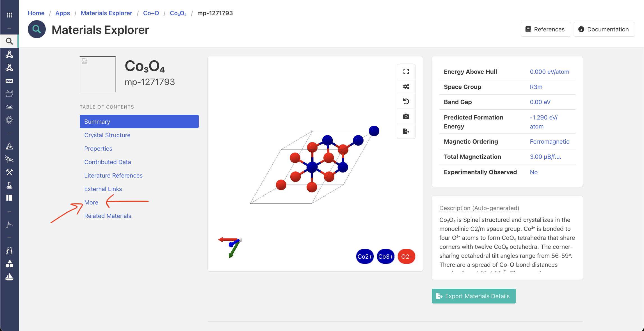
Task: Click the Co3O4 structure thumbnail image
Action: (98, 74)
